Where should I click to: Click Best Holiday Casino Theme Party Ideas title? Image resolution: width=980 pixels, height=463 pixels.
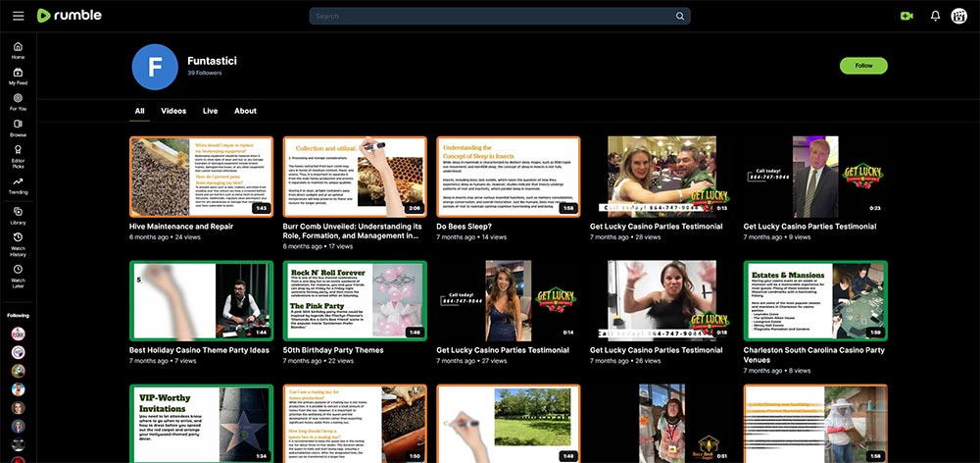[x=199, y=350]
